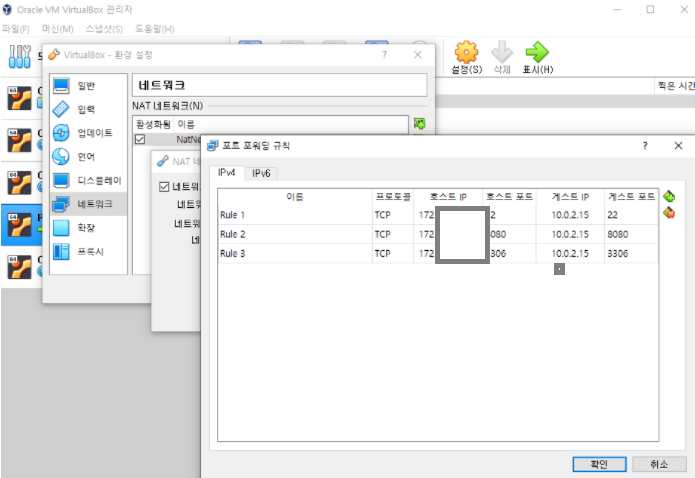The image size is (695, 478).
Task: Select the second VM in the list
Action: click(21, 140)
